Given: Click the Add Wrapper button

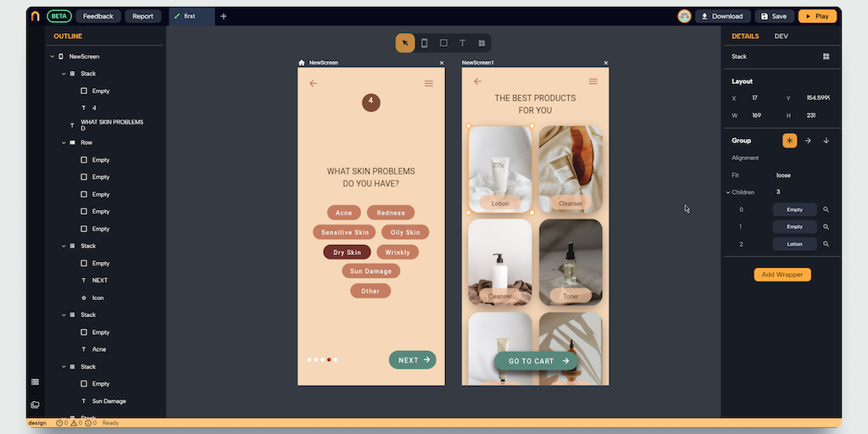Looking at the screenshot, I should 782,275.
